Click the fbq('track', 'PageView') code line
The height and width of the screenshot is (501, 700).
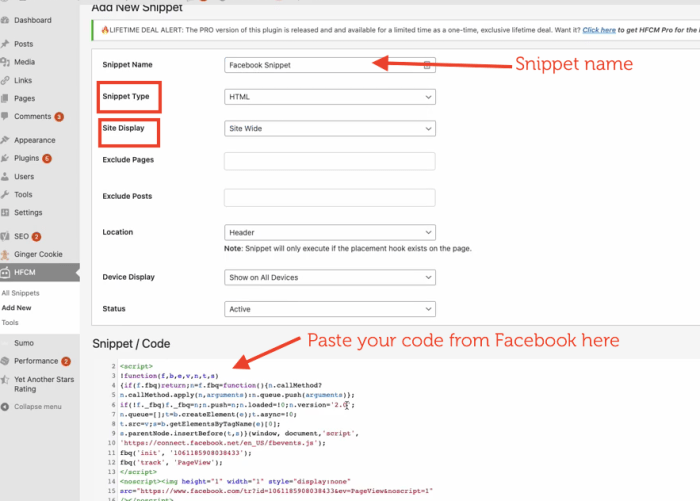171,463
